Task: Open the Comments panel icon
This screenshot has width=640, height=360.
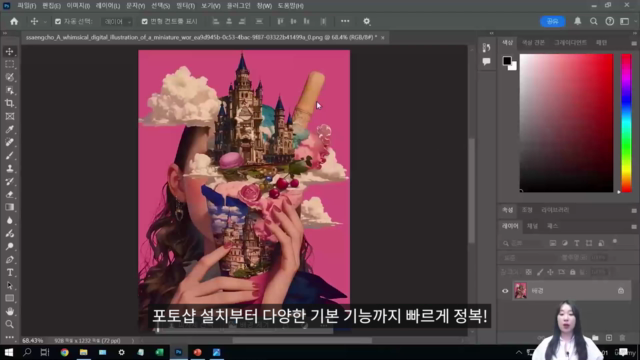Action: (x=486, y=62)
